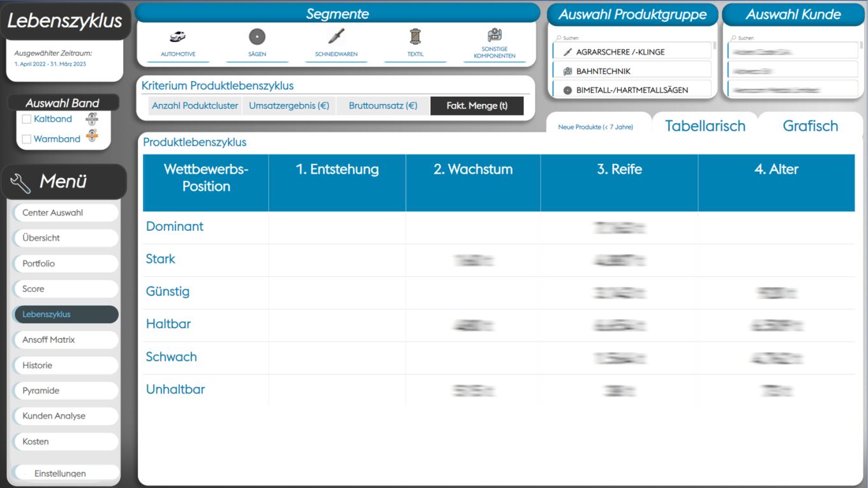
Task: Select the Sonstige Komponenten segment icon
Action: click(495, 35)
